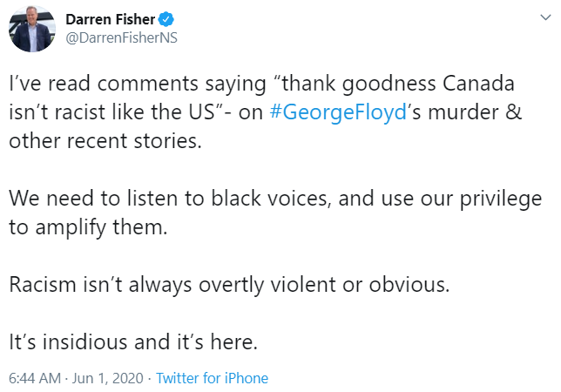Open the Twitter for iPhone source link

click(x=213, y=378)
